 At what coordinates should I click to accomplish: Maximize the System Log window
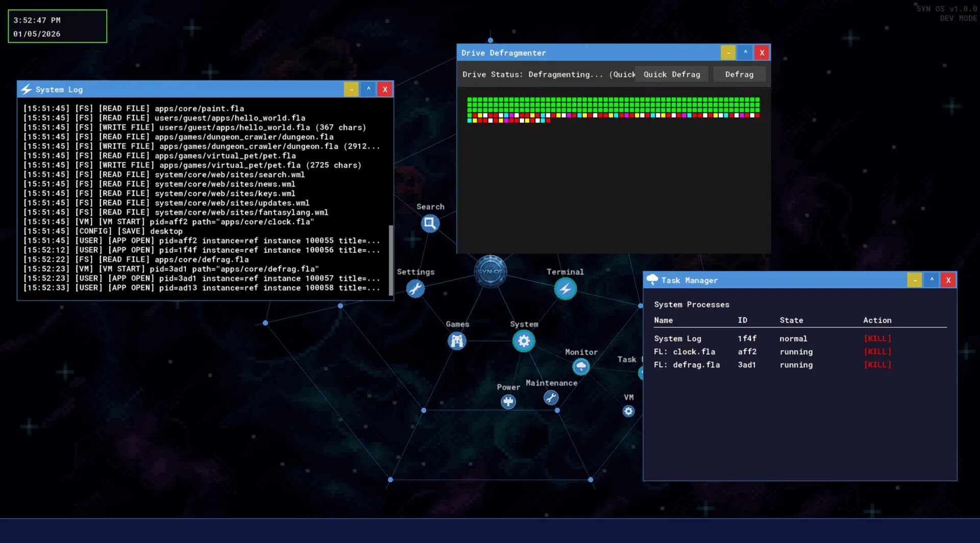(x=368, y=89)
